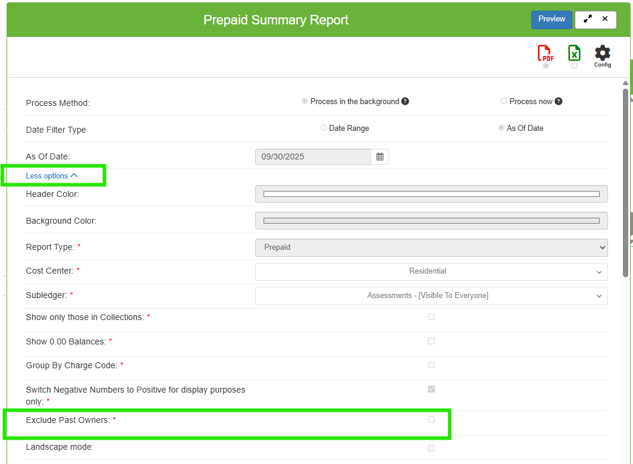Screen dimensions: 633x464
Task: Open the Config gear settings
Action: 602,54
